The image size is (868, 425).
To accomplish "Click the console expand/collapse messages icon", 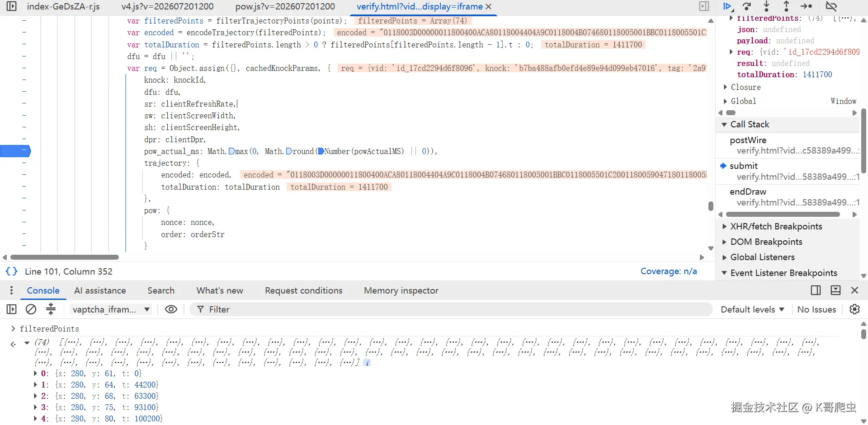I will pyautogui.click(x=51, y=309).
